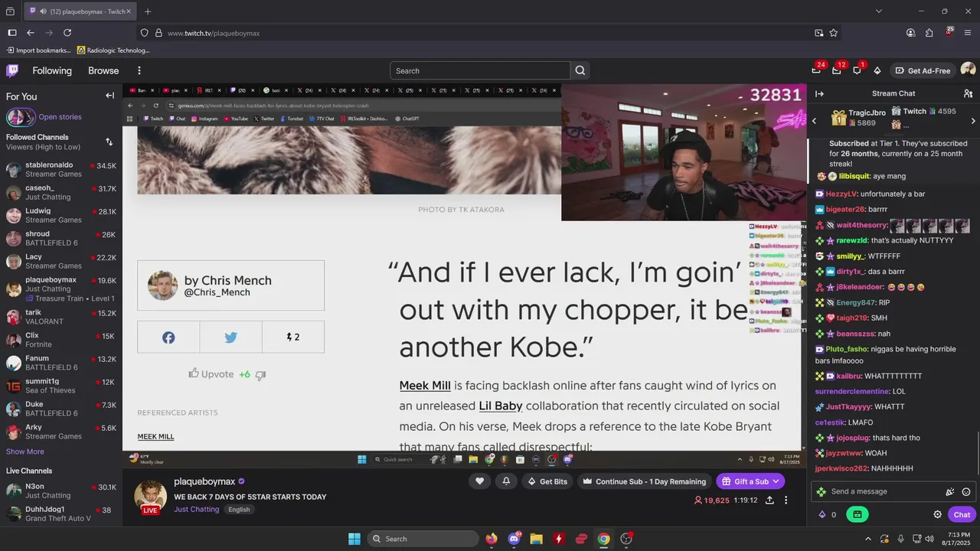Open the emote picker in chat
The image size is (980, 551).
point(966,492)
